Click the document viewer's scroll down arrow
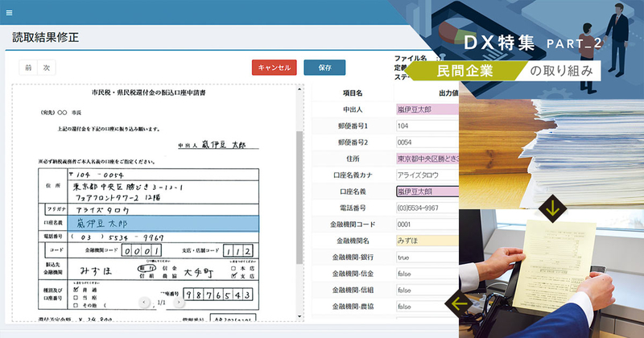The image size is (644, 338). coord(299,316)
